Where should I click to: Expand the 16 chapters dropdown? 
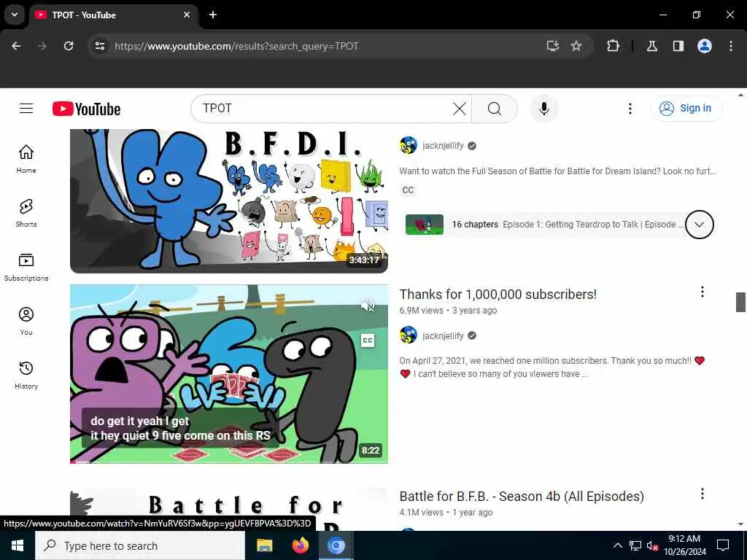699,225
